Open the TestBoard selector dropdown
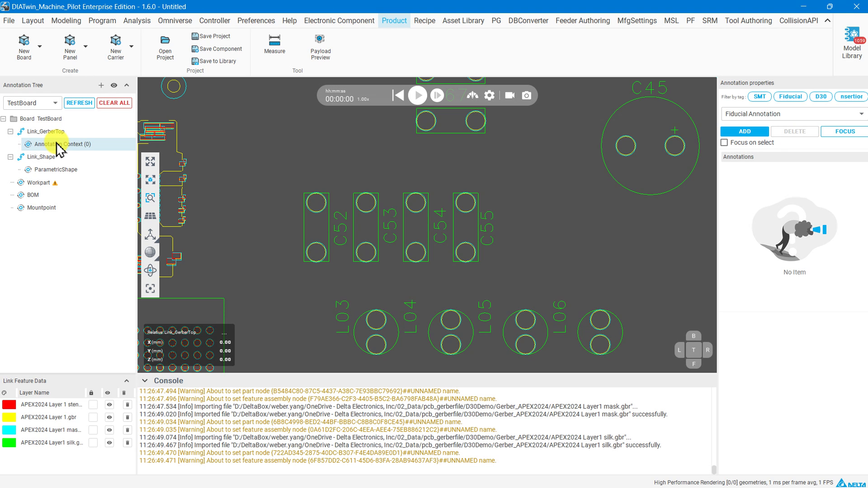The image size is (868, 488). (x=32, y=103)
